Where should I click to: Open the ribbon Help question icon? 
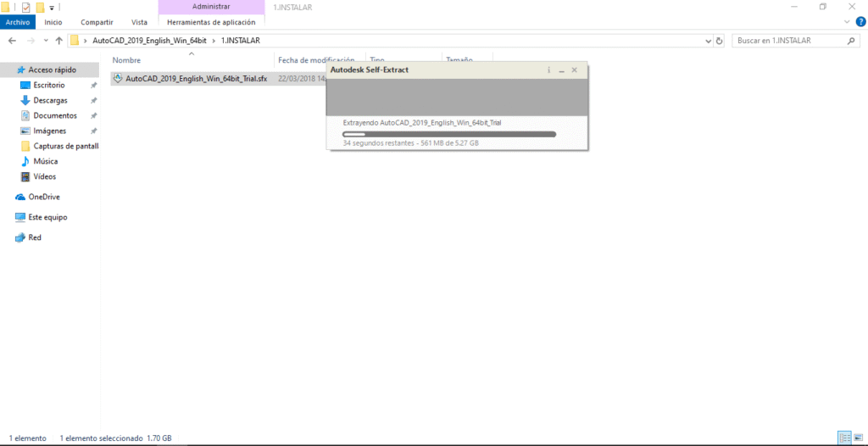click(860, 21)
